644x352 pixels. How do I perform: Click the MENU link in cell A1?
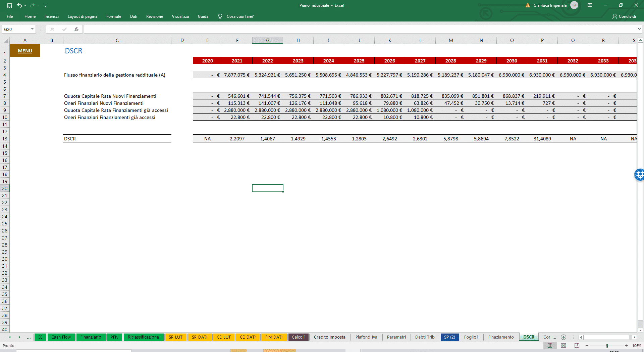tap(25, 51)
